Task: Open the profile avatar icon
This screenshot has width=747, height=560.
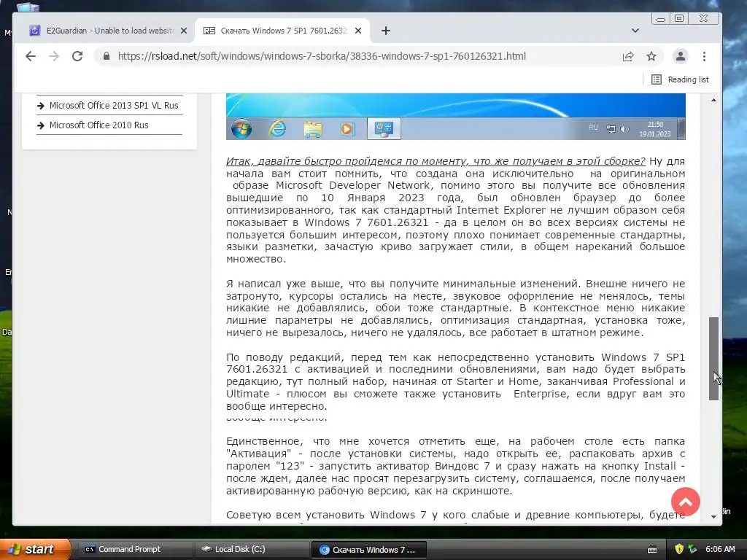Action: (681, 56)
